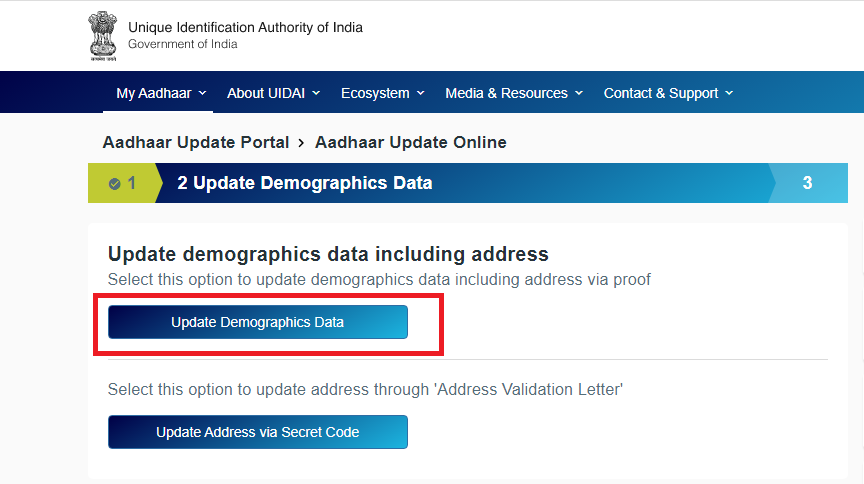This screenshot has height=484, width=864.
Task: Expand the My Aadhaar chevron arrow
Action: click(202, 93)
